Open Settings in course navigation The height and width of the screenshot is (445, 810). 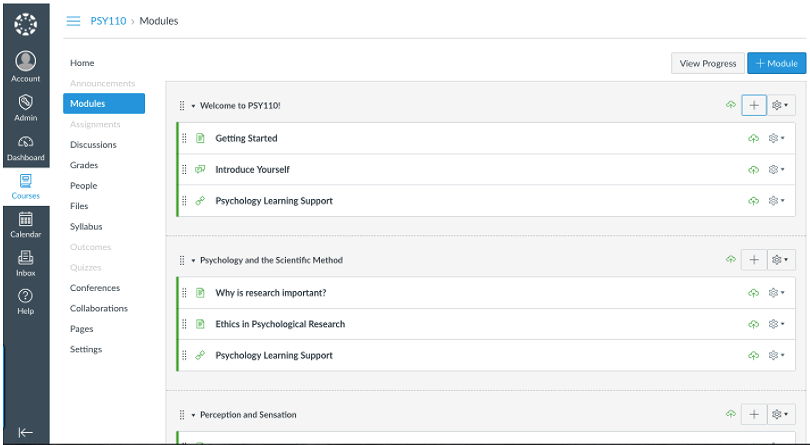tap(86, 349)
